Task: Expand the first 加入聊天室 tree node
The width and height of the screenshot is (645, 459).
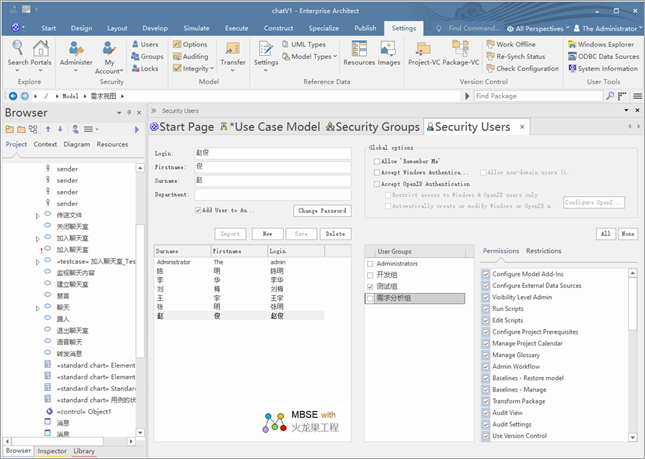Action: [37, 239]
